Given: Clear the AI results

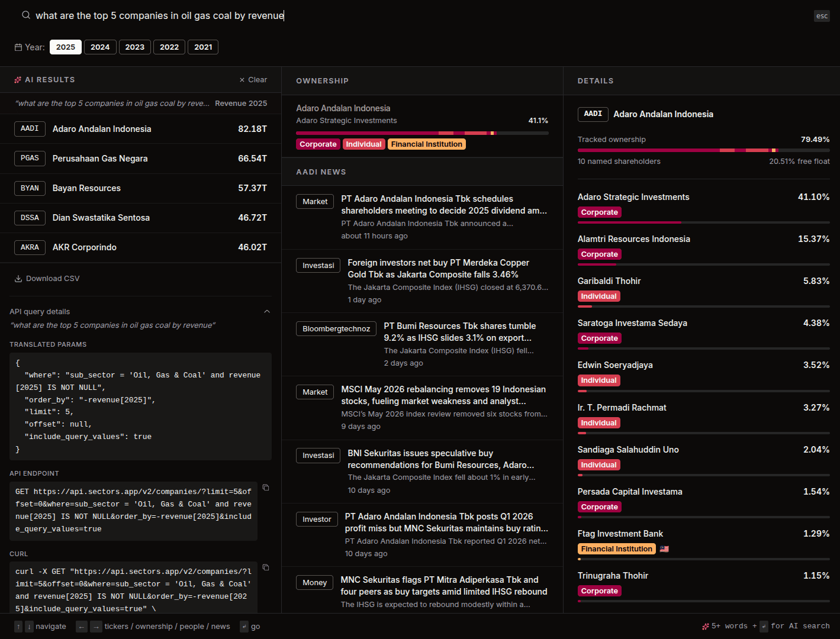Looking at the screenshot, I should point(253,80).
